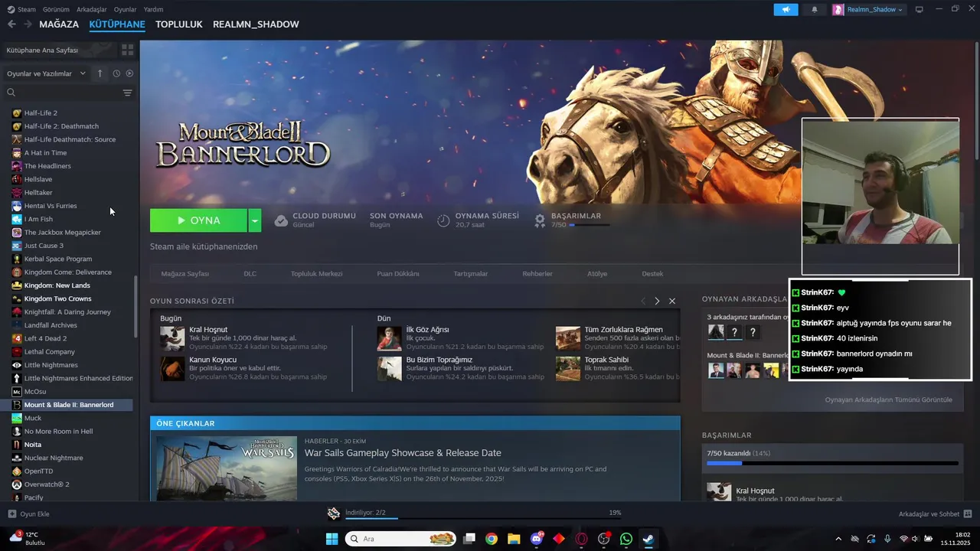Open the DLC link
Screen dimensions: 980x551
250,274
